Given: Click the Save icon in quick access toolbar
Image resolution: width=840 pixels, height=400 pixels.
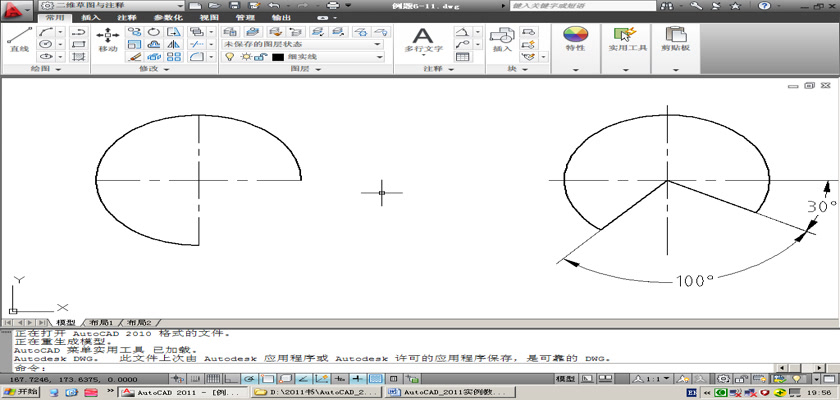Looking at the screenshot, I should point(234,5).
